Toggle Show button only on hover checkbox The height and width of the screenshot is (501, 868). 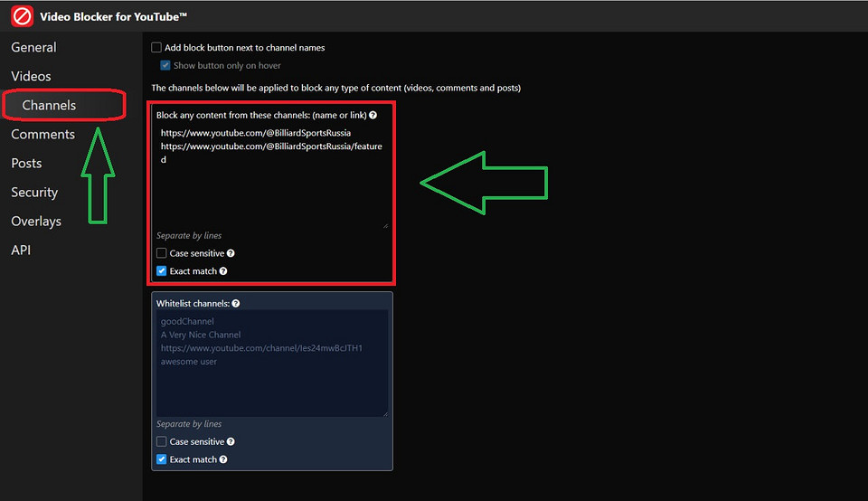tap(165, 65)
